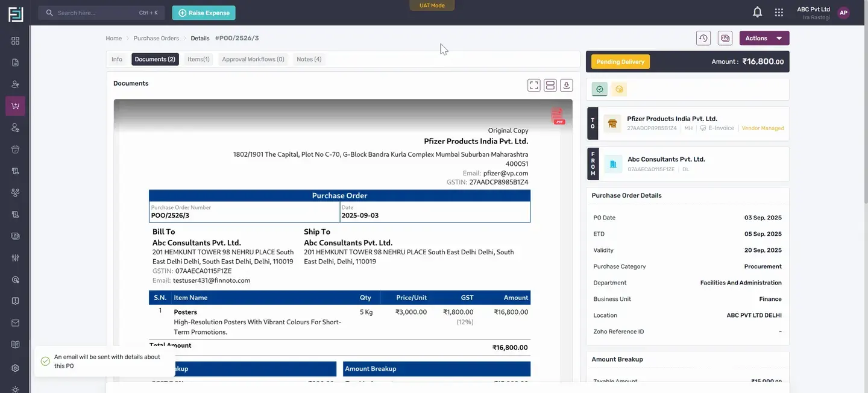Click the Raise Expense button
868x393 pixels.
[x=204, y=13]
